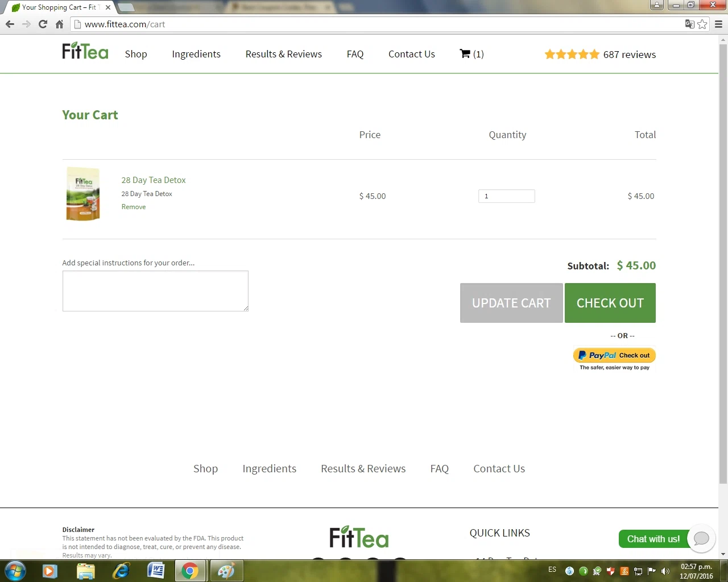Click the UPDATE CART button

pyautogui.click(x=511, y=303)
